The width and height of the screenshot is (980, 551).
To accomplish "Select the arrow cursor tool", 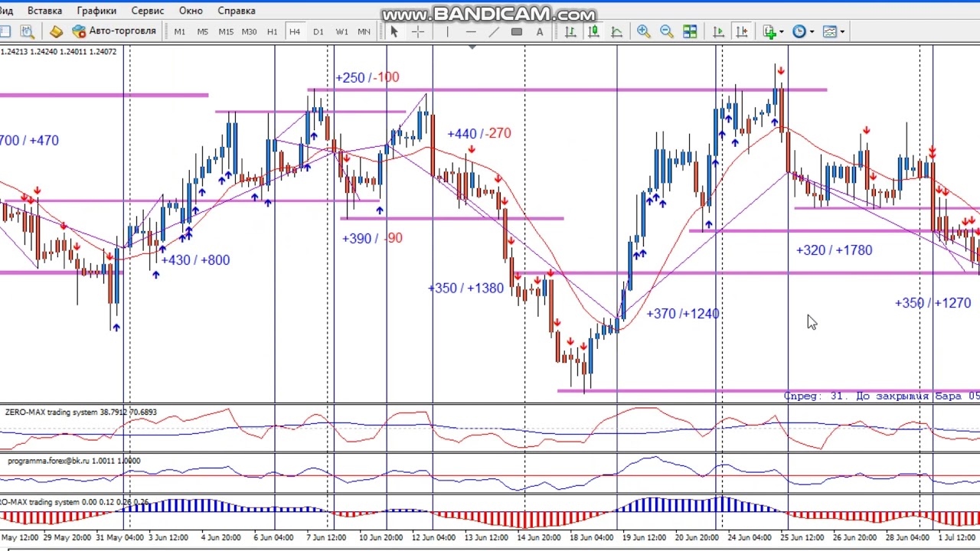I will coord(394,31).
